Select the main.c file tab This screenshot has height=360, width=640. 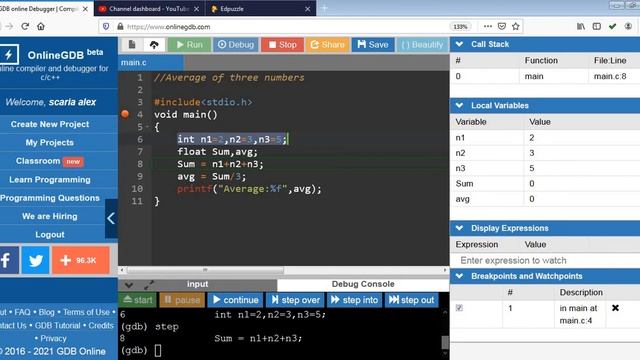[x=151, y=62]
